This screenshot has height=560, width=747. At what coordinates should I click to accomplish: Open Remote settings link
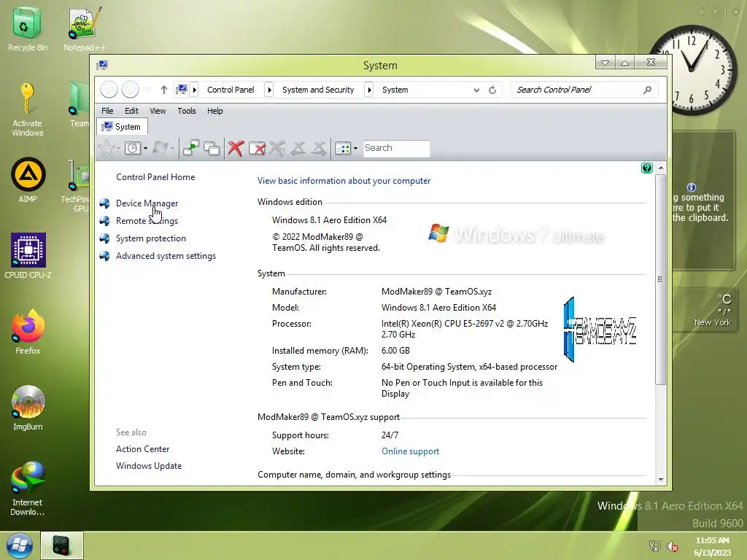click(147, 221)
